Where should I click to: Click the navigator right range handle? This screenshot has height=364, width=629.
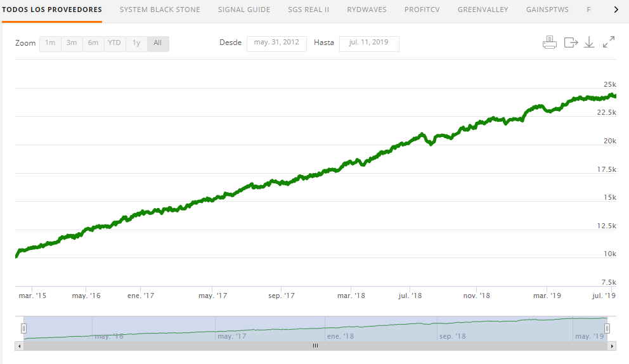click(607, 328)
